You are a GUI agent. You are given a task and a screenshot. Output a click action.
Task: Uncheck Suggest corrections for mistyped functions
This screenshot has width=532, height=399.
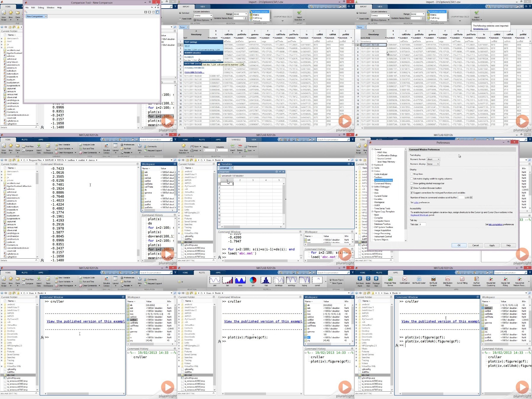411,193
